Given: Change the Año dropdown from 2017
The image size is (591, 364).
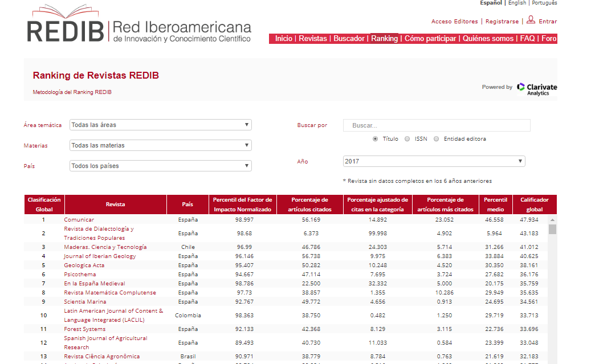Looking at the screenshot, I should [x=434, y=161].
